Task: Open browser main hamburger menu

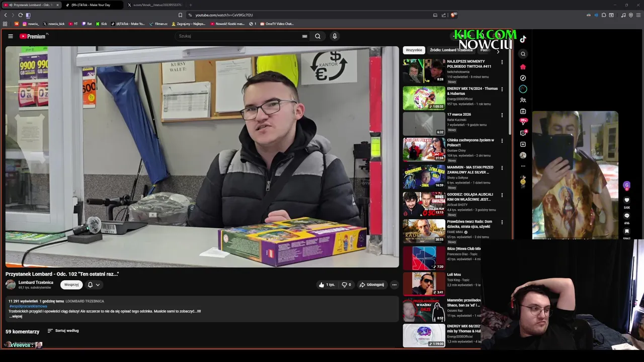Action: point(637,15)
